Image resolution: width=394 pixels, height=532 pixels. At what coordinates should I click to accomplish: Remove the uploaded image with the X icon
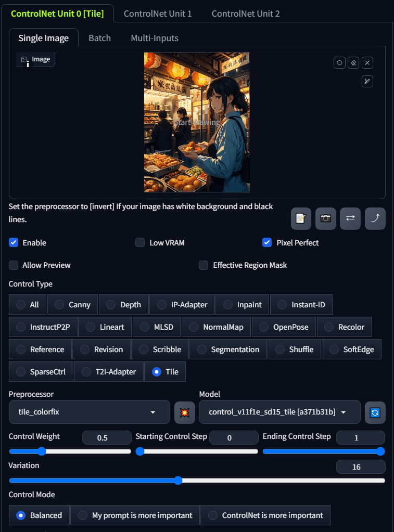click(367, 63)
